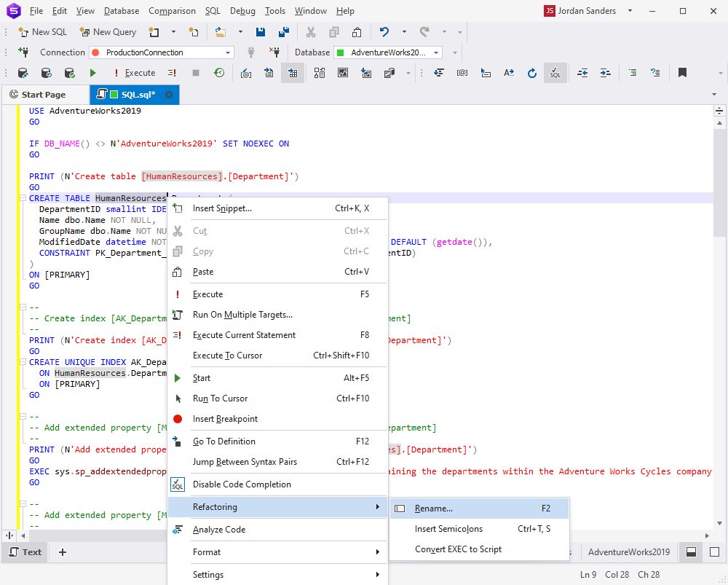
Task: Switch to the Start Page tab
Action: [43, 95]
